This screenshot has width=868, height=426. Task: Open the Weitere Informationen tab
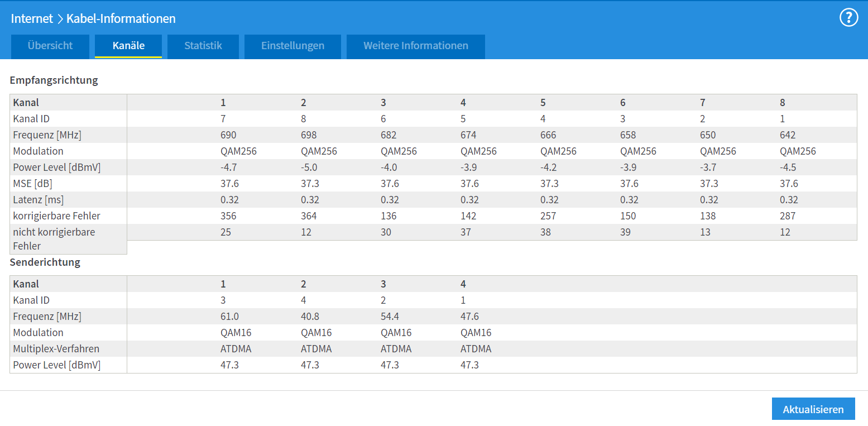[x=416, y=46]
